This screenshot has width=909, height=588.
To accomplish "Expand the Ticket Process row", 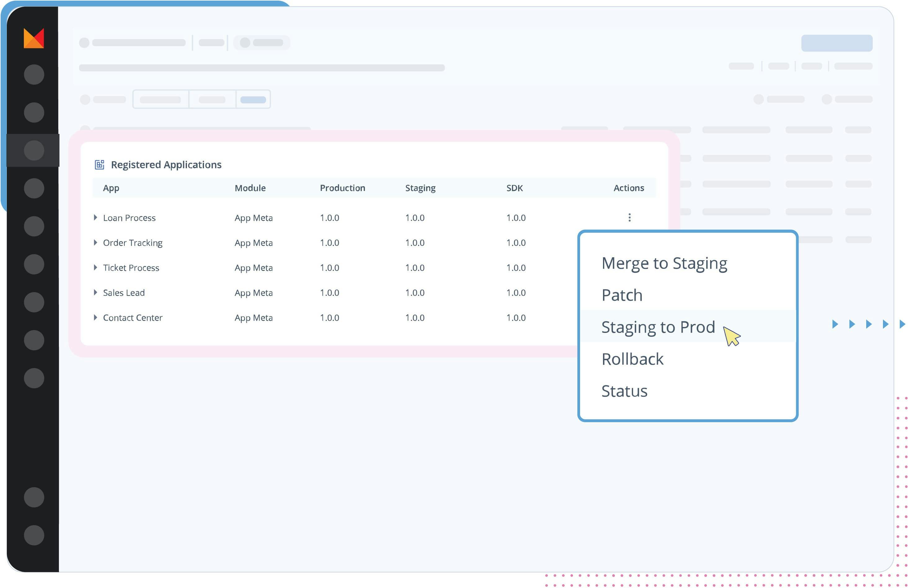I will click(x=95, y=267).
